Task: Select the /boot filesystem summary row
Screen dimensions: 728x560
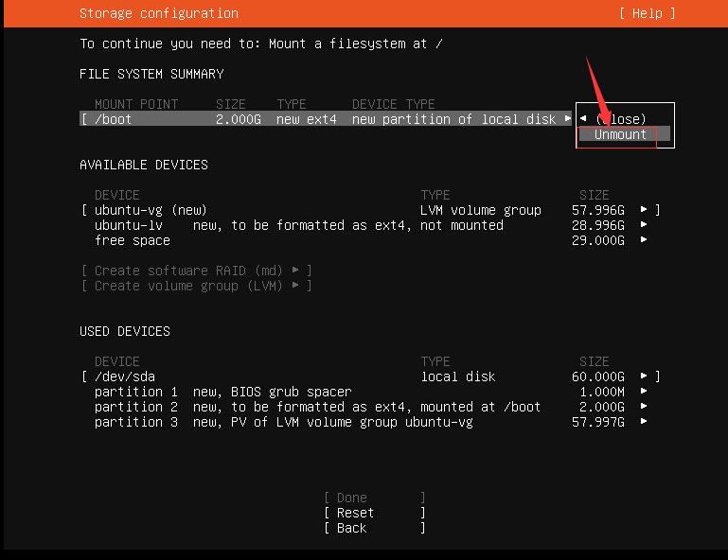Action: click(x=322, y=119)
